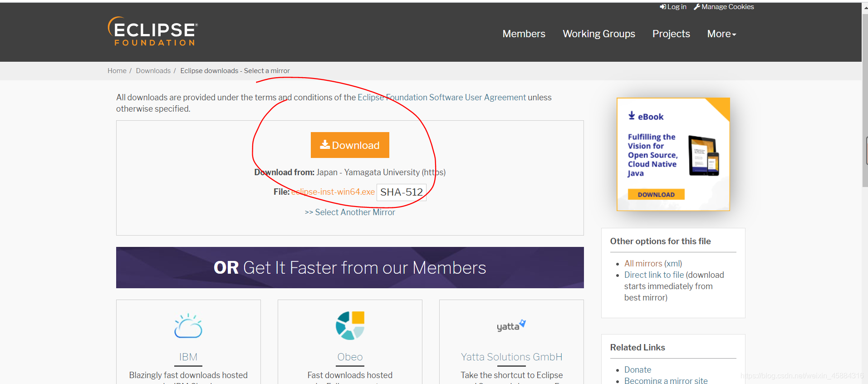Expand the More dropdown menu
This screenshot has height=384, width=868.
coord(721,34)
